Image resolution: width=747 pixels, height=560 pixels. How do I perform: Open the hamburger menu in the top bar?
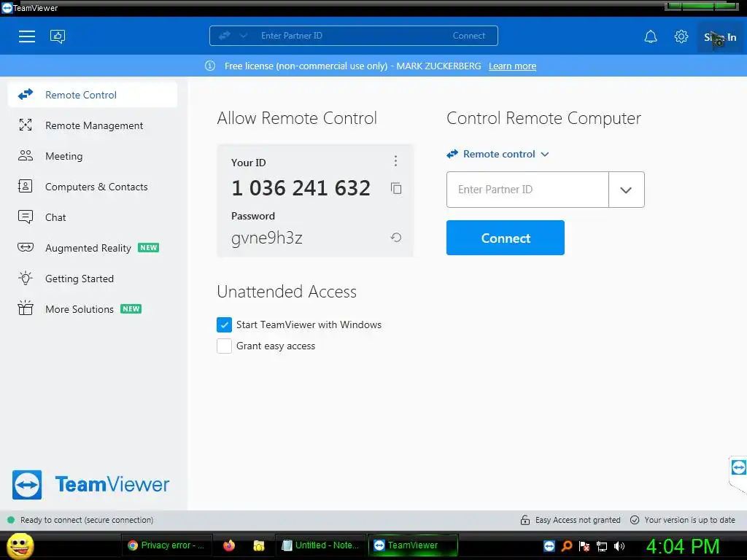[27, 36]
